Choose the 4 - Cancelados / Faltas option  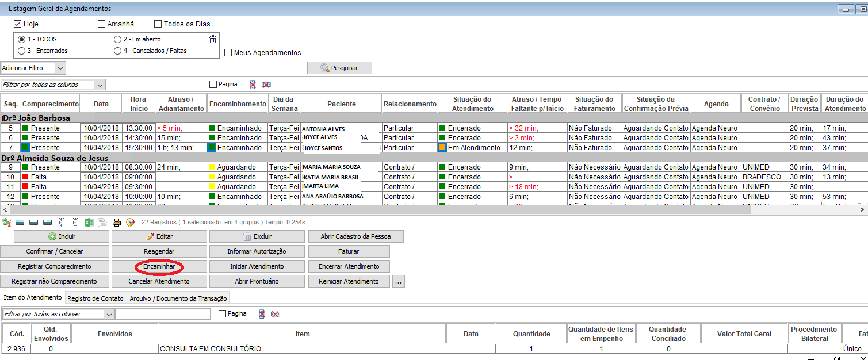click(x=118, y=51)
